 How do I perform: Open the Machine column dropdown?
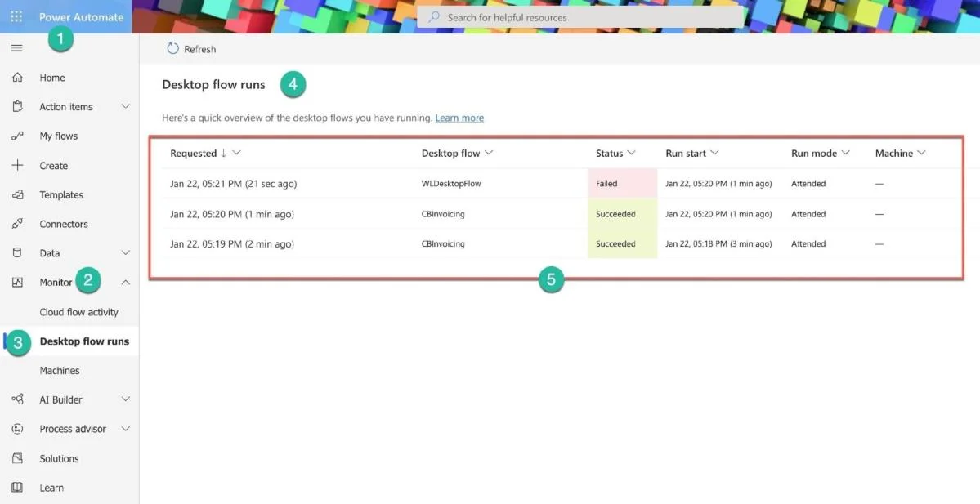(921, 153)
